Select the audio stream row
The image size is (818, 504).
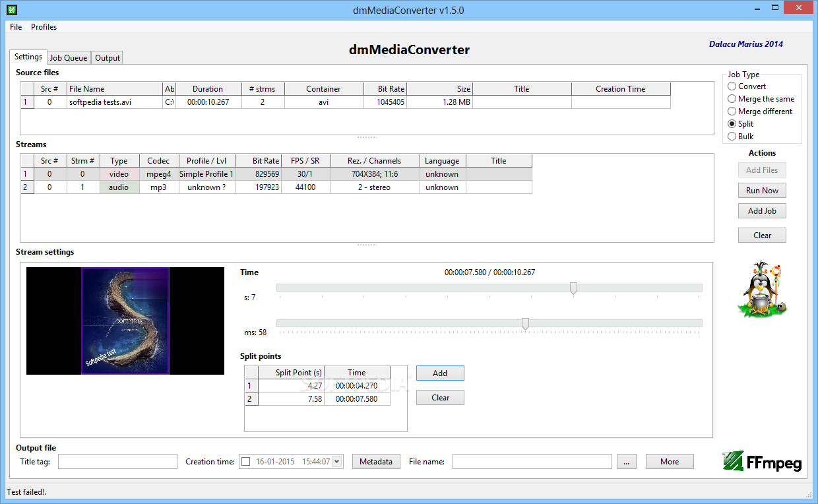click(276, 187)
